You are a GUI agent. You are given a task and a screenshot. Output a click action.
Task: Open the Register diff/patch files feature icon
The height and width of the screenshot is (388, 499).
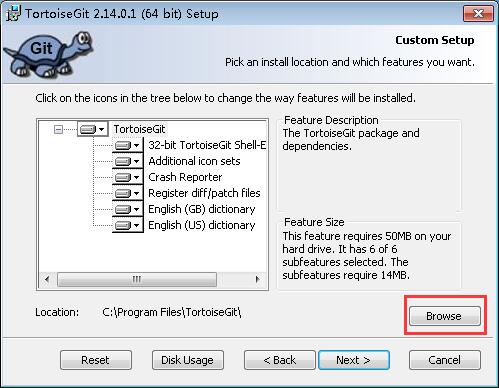128,193
